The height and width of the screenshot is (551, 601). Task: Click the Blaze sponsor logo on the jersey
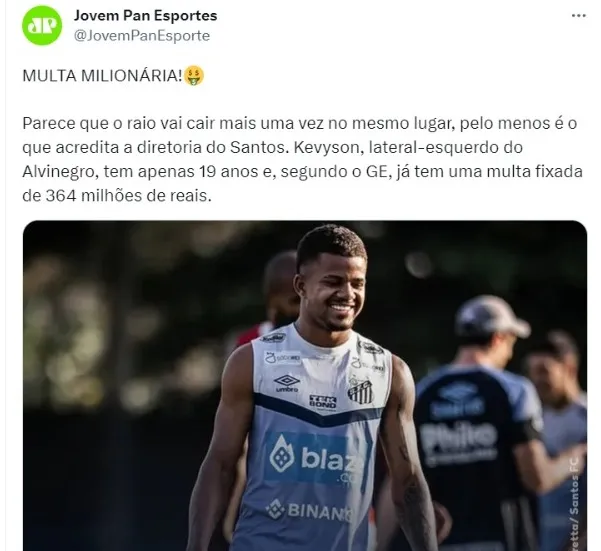pos(314,458)
